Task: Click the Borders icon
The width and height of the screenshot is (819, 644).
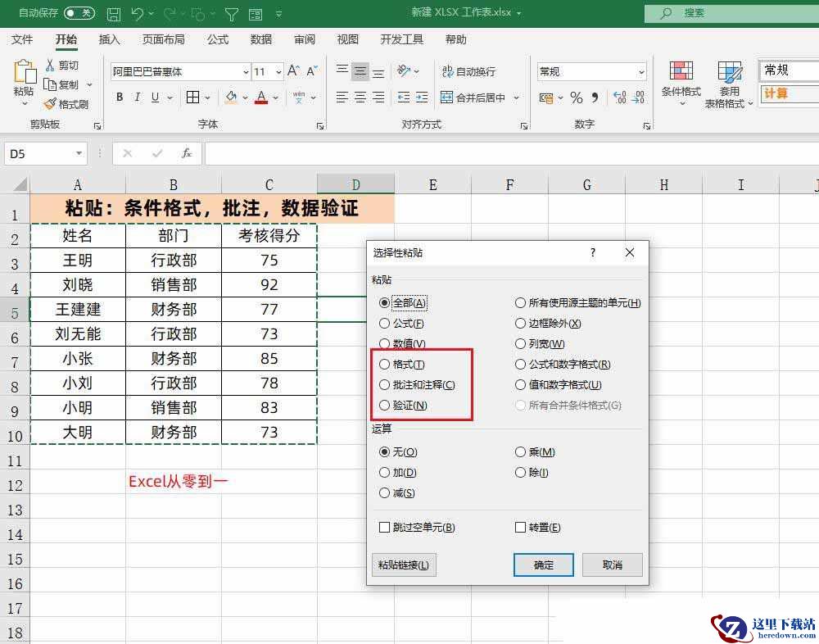Action: [x=192, y=98]
